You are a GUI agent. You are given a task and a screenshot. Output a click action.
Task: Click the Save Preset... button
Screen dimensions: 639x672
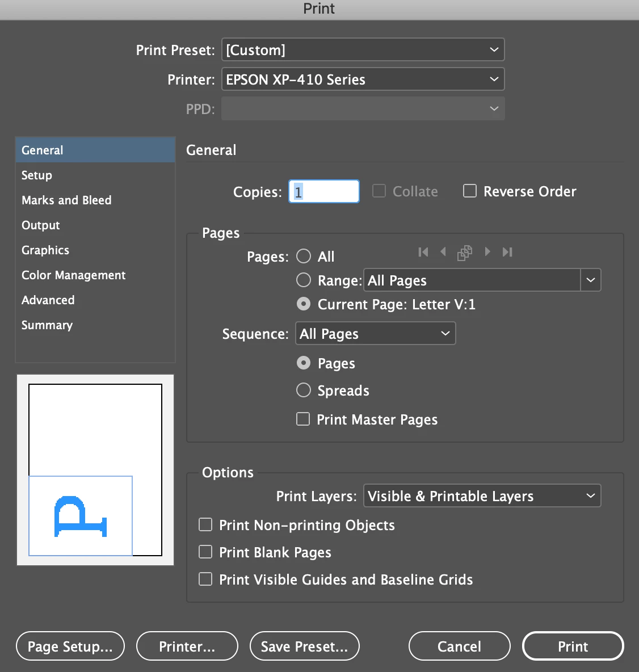[x=304, y=646]
